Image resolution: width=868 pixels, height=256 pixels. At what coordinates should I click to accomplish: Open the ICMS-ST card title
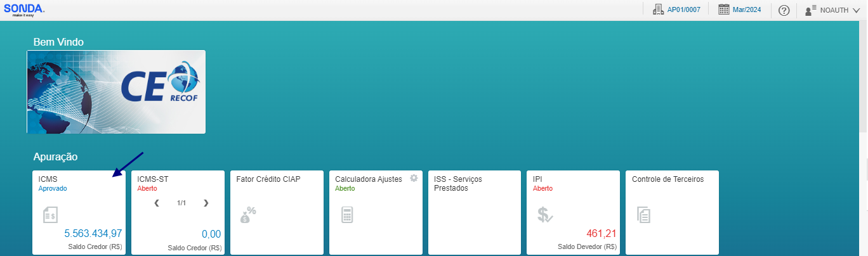click(x=153, y=179)
